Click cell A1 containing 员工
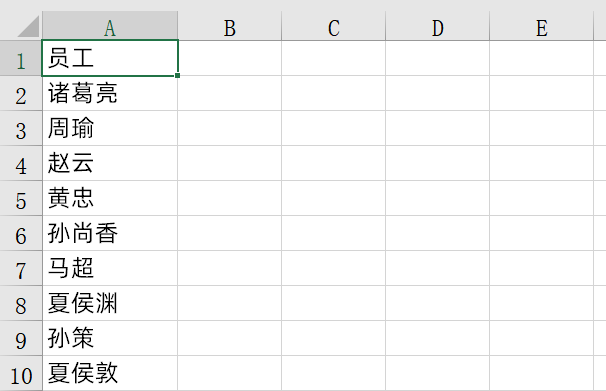 [x=110, y=58]
